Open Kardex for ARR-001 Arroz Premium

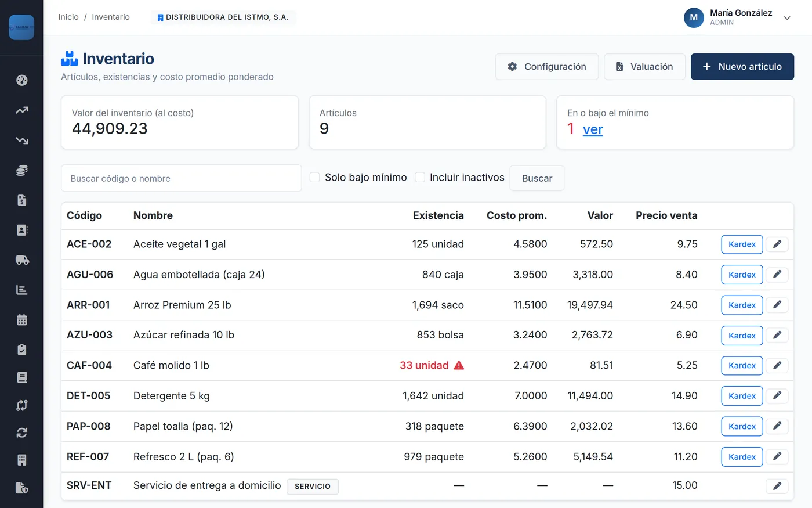point(742,305)
